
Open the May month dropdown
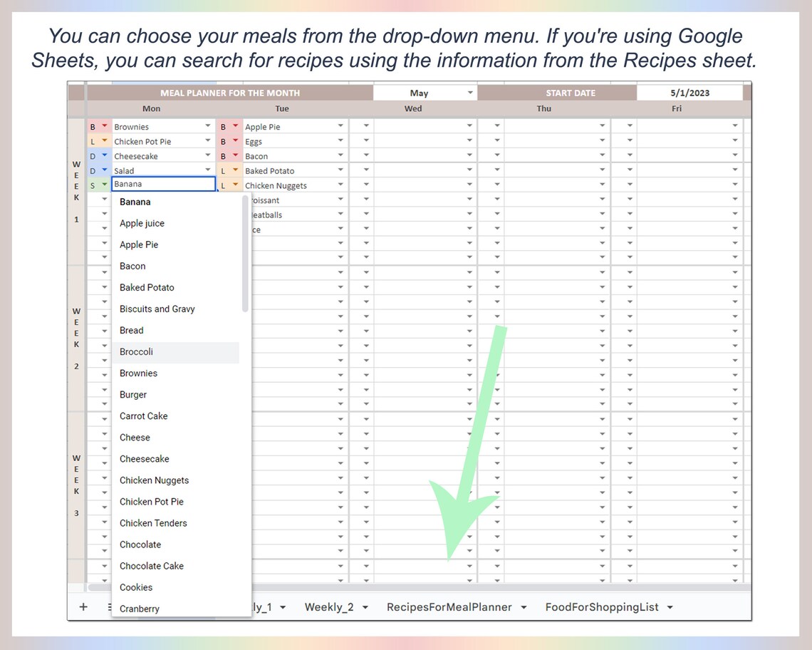click(470, 92)
